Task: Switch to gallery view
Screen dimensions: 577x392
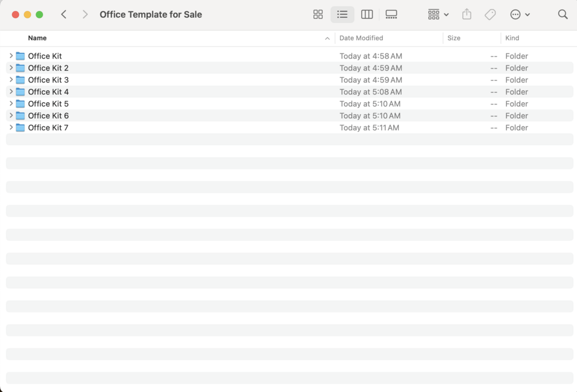Action: coord(391,14)
